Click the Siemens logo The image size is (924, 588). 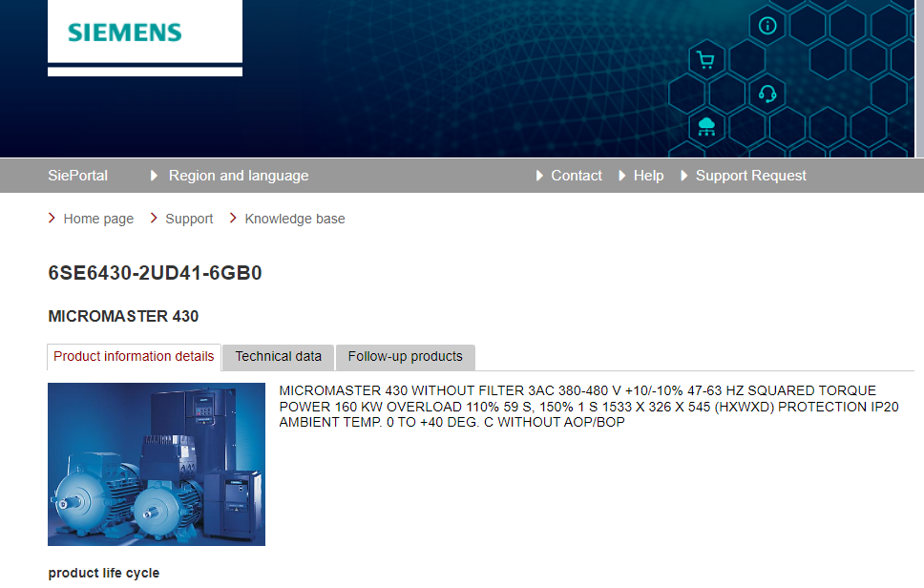pyautogui.click(x=125, y=32)
